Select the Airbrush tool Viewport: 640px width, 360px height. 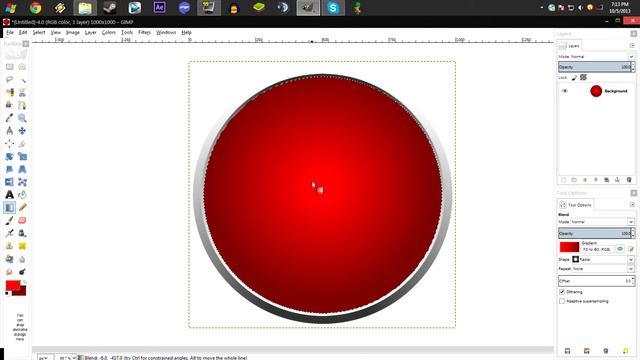click(x=9, y=233)
